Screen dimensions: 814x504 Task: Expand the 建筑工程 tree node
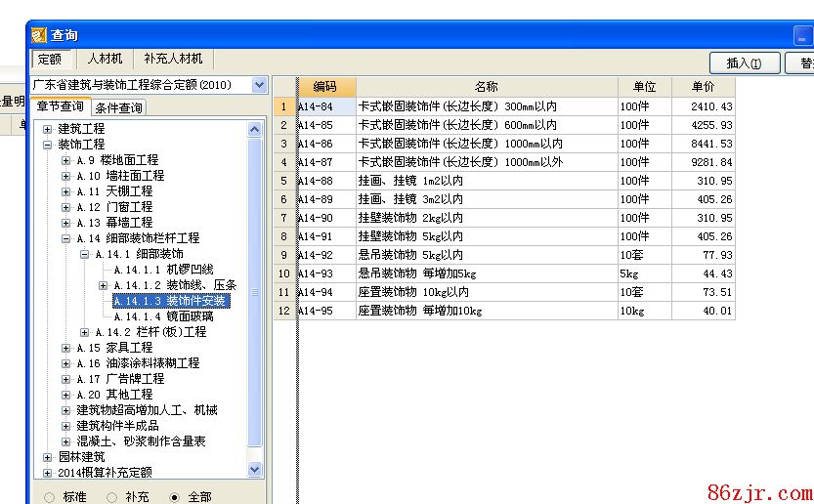pyautogui.click(x=48, y=129)
